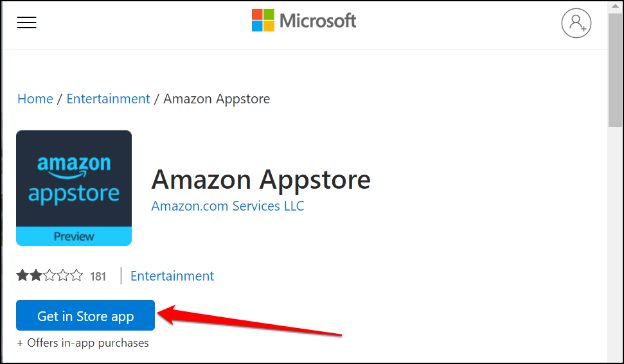Screen dimensions: 624x364
Task: Click Amazon Appstore breadcrumb text
Action: coord(217,99)
